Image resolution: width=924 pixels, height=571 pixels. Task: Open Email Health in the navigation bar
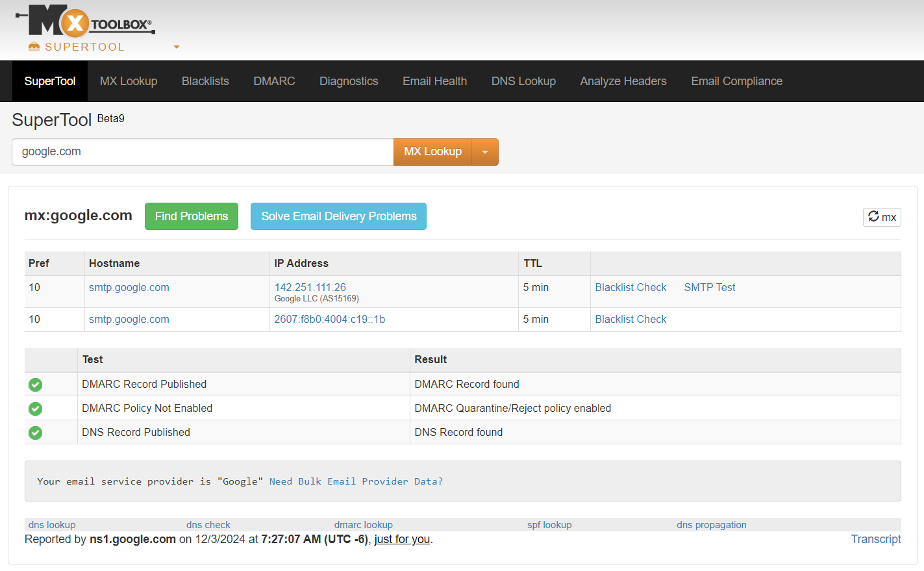coord(434,81)
